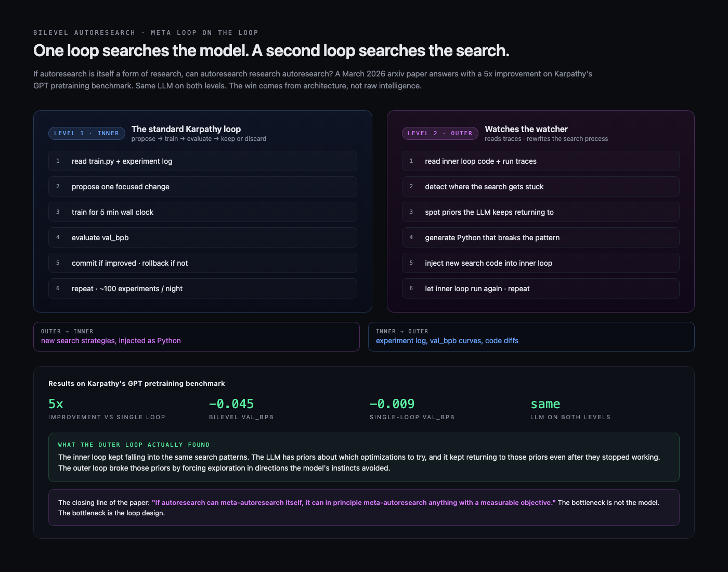Click the −0.045 bilevel val_bpb stat

click(231, 404)
